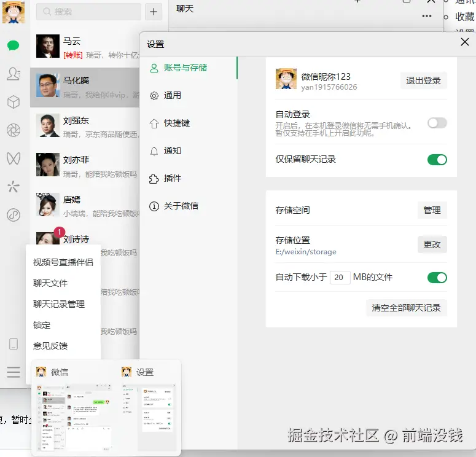Open the chat with 刘强东
Screen dimensions: 476x457
point(85,127)
